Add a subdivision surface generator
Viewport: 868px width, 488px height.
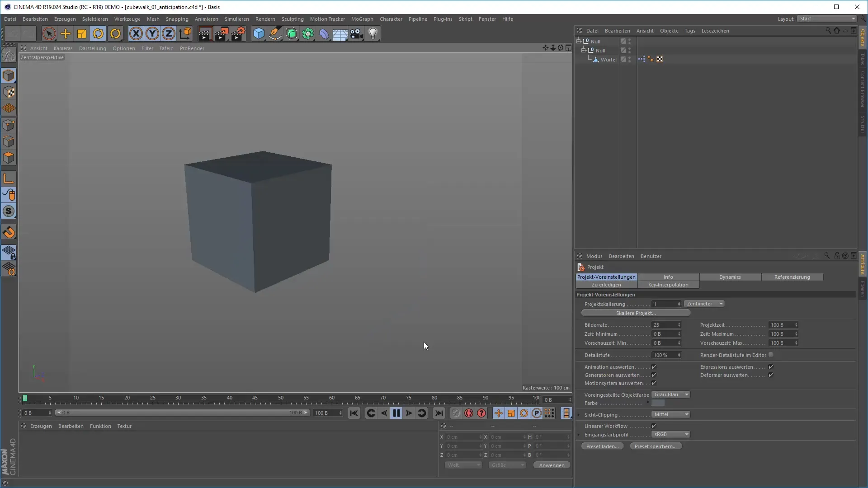[x=292, y=33]
